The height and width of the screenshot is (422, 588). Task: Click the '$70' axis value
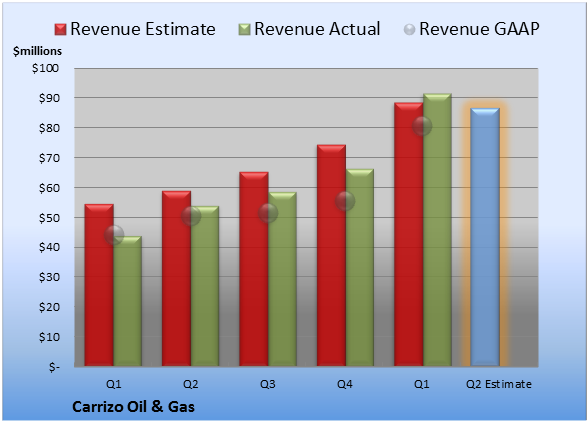[x=49, y=158]
